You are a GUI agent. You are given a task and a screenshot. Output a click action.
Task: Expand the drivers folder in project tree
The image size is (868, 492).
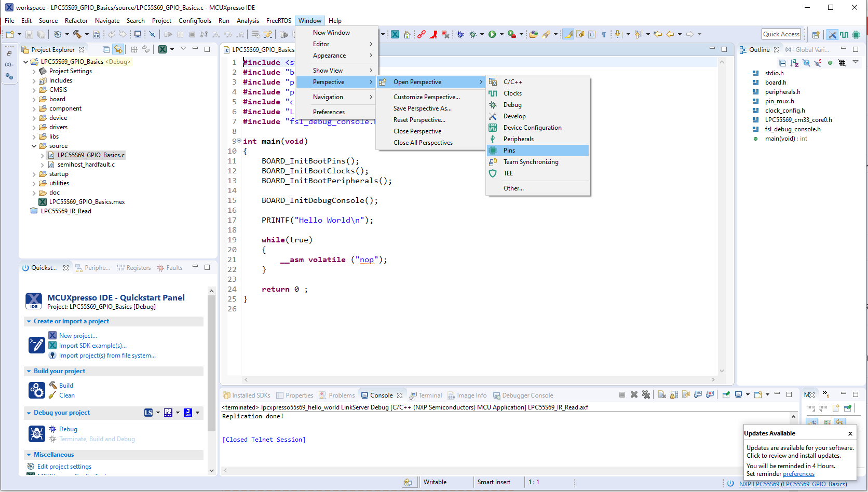click(x=34, y=127)
